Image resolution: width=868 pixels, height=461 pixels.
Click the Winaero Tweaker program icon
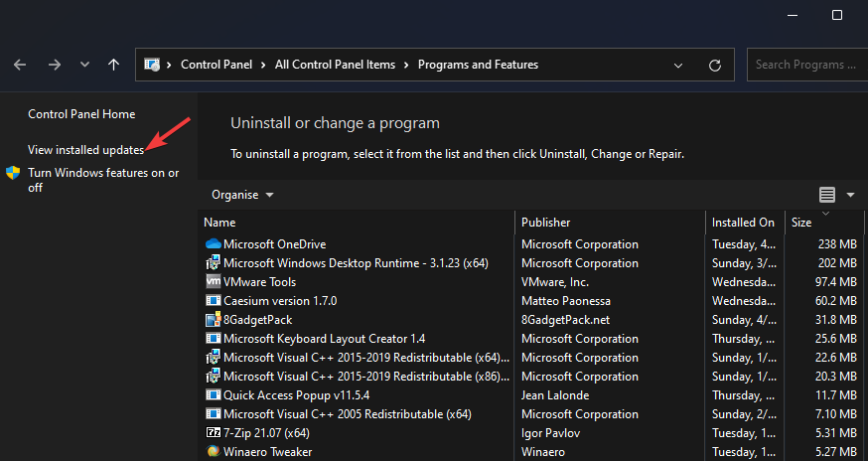click(x=213, y=452)
